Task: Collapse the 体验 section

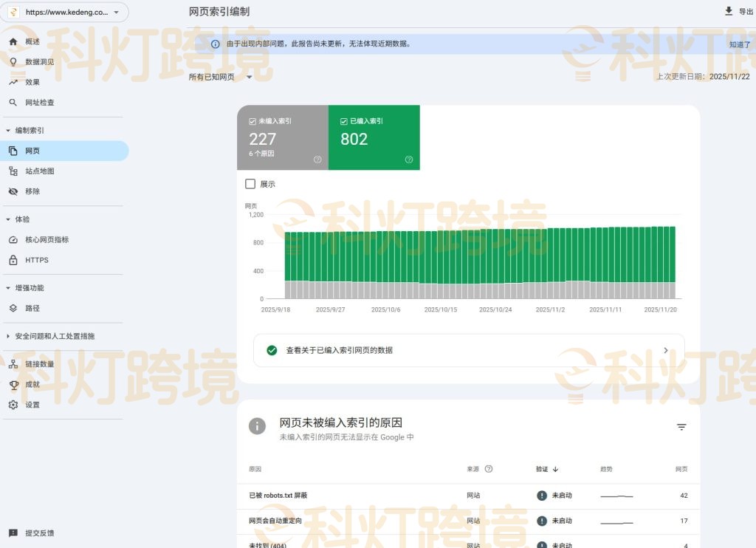Action: point(7,219)
